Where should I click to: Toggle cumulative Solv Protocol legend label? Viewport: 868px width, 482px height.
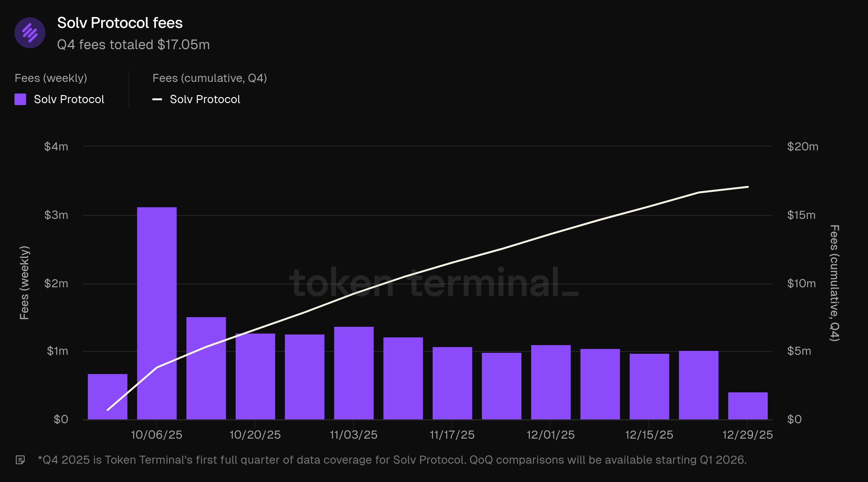[x=204, y=99]
